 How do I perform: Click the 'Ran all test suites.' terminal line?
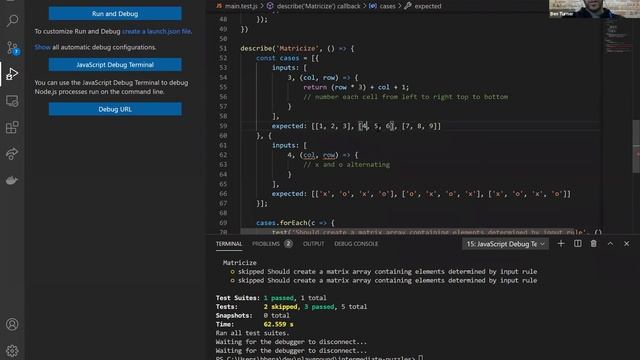pos(252,333)
